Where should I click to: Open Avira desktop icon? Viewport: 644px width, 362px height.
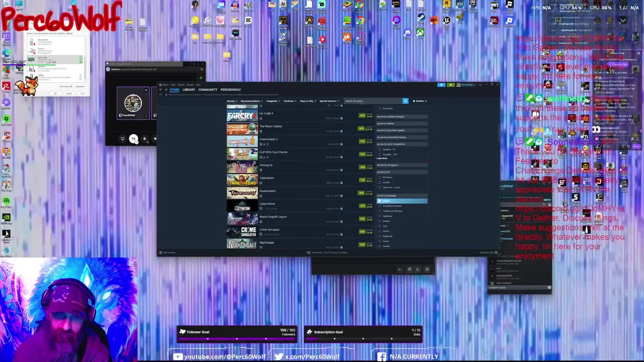pos(6,86)
